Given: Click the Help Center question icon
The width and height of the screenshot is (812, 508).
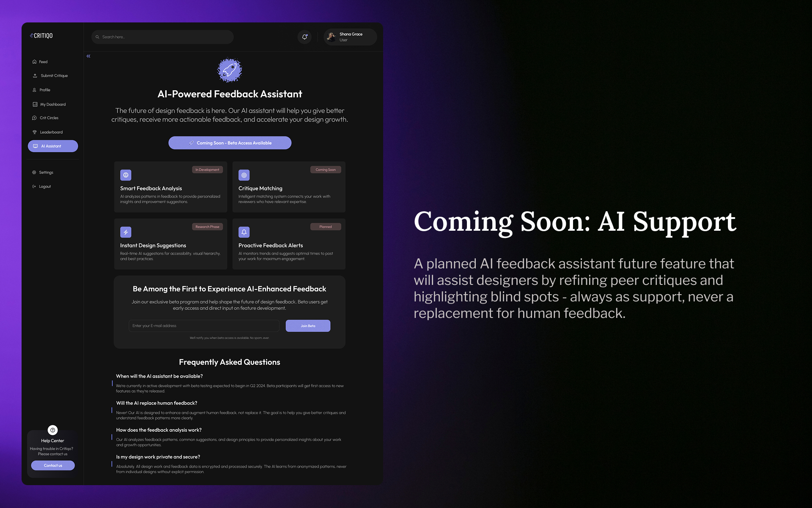Looking at the screenshot, I should coord(52,430).
